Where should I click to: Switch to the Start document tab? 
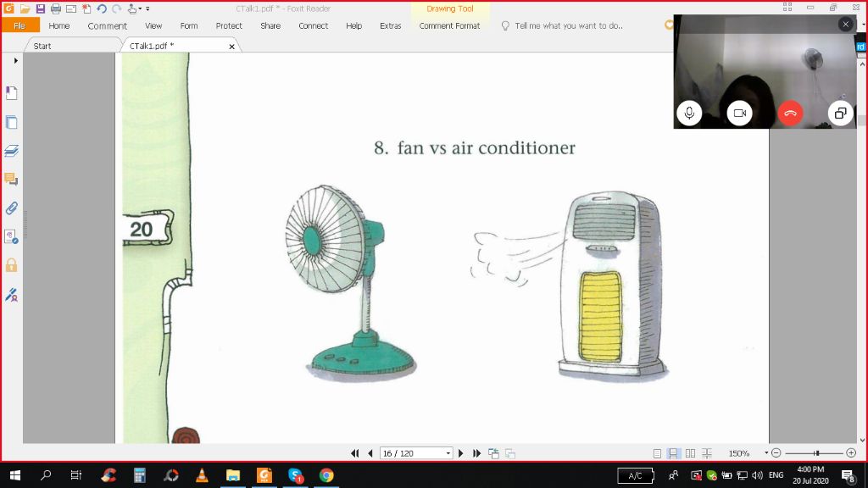pos(42,46)
